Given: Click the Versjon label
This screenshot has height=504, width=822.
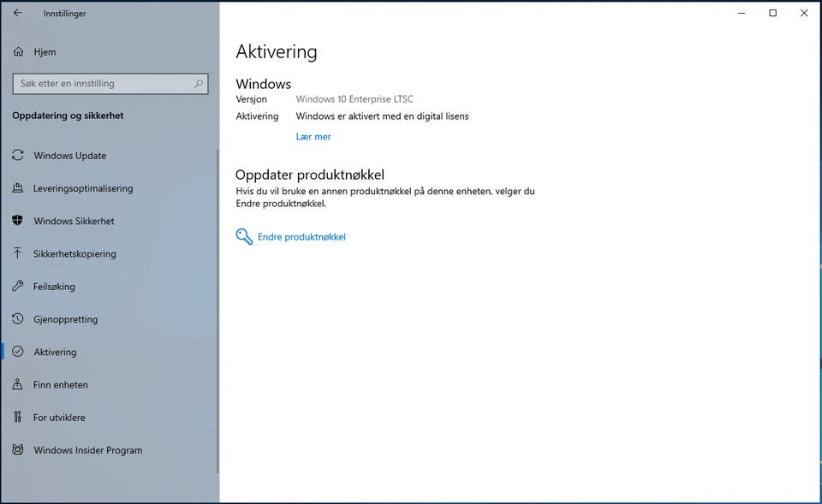Looking at the screenshot, I should pos(251,99).
